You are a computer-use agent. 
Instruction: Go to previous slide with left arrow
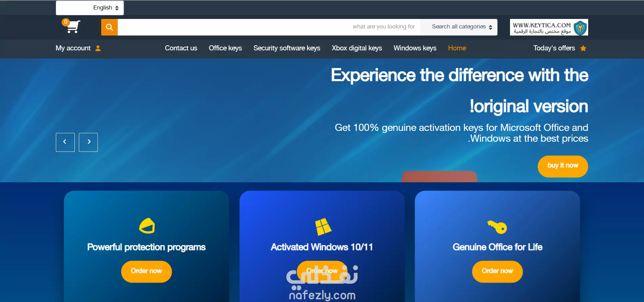tap(65, 142)
